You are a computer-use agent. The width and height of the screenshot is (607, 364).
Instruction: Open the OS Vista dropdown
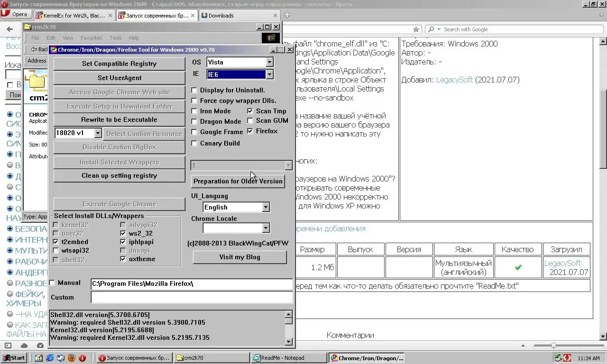(269, 62)
